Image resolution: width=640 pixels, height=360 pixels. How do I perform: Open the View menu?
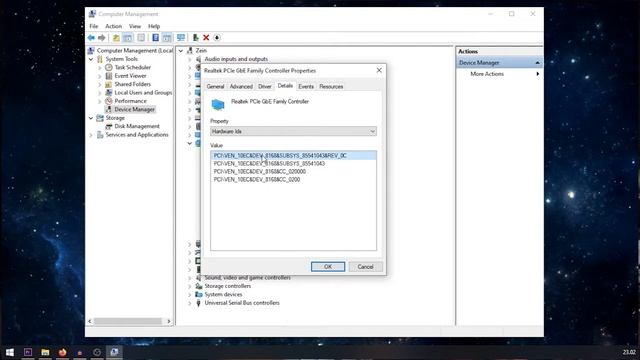[135, 26]
